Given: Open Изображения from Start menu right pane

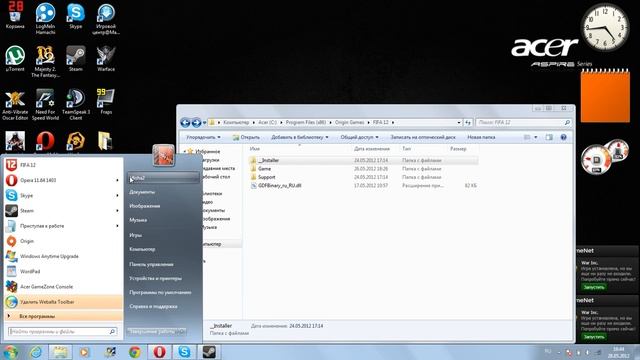Looking at the screenshot, I should point(144,206).
